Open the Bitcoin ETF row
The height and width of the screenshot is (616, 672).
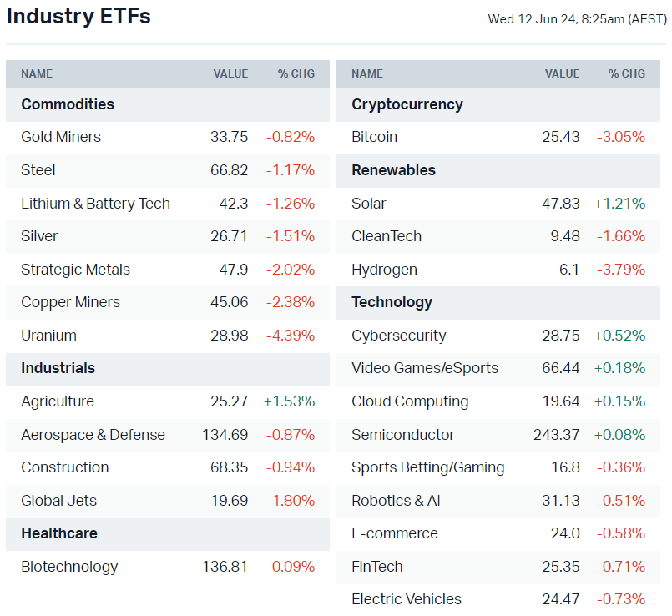point(374,137)
